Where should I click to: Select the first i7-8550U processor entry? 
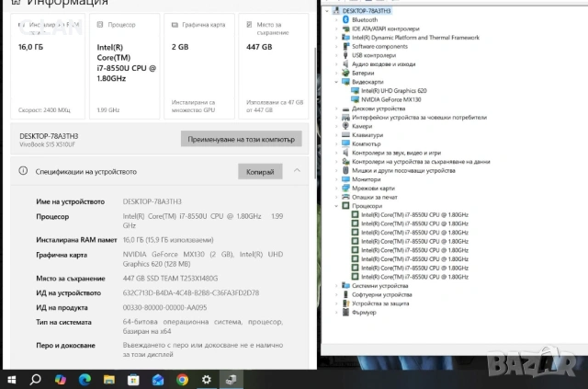414,215
